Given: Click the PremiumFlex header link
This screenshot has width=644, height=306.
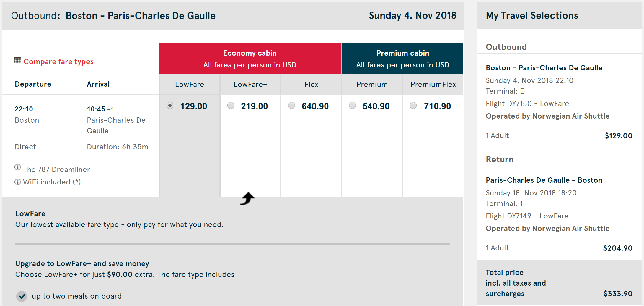Looking at the screenshot, I should pos(433,85).
